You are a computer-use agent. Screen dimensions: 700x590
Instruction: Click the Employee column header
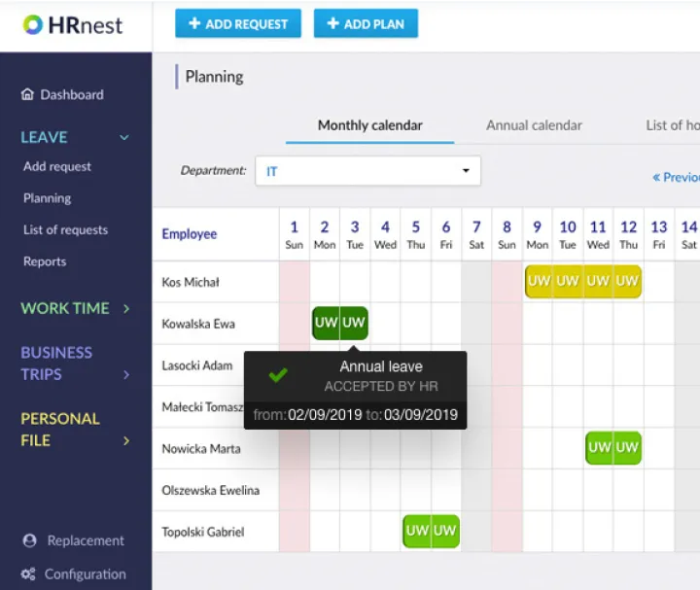tap(190, 234)
